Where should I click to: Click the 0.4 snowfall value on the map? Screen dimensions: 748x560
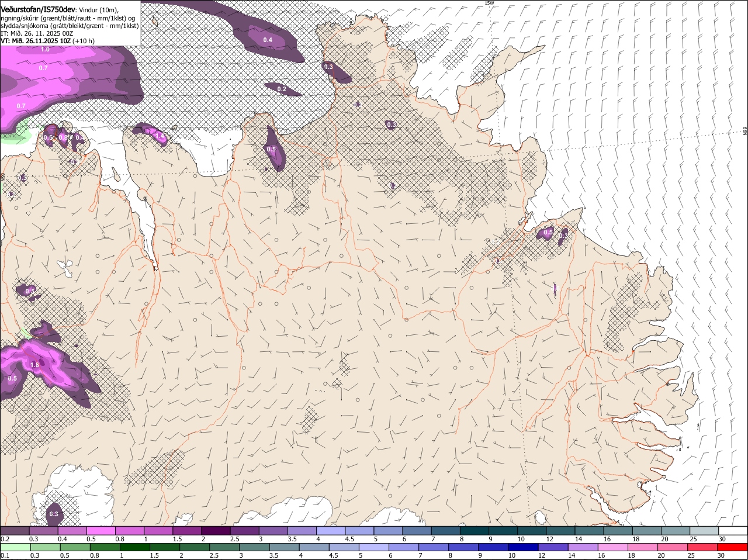point(268,40)
